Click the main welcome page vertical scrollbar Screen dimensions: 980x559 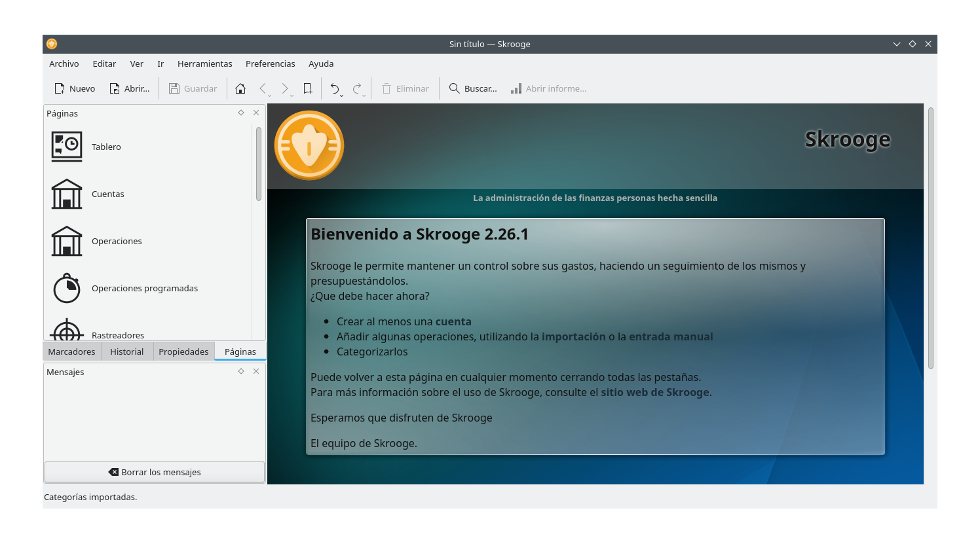point(931,238)
